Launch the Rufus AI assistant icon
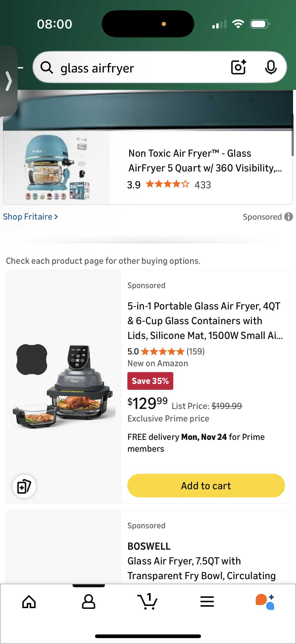The height and width of the screenshot is (644, 296). 265,602
